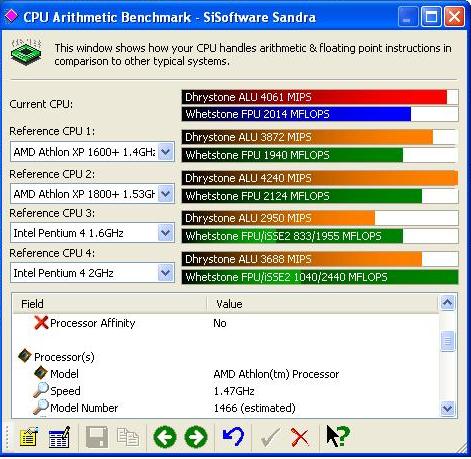Open the Reference CPU 1 dropdown

(165, 152)
